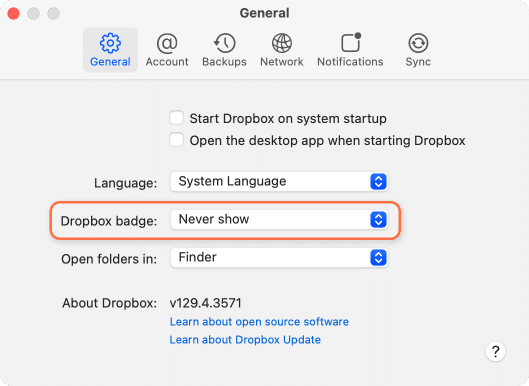The image size is (529, 386).
Task: Click the Open folders in: label
Action: [109, 259]
